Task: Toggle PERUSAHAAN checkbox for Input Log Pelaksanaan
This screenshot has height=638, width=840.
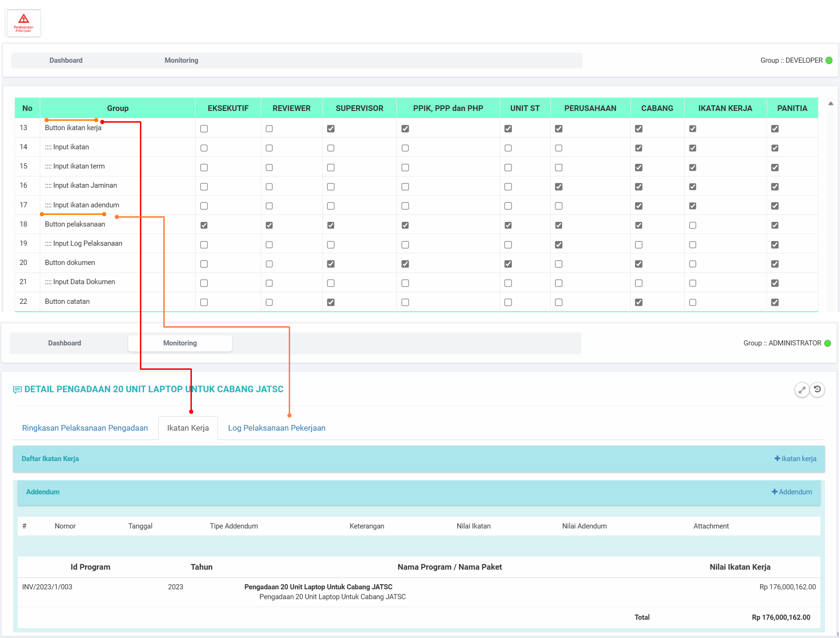Action: coord(559,245)
